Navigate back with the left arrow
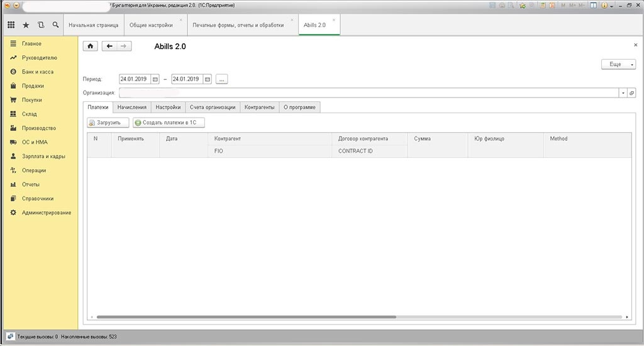 (109, 46)
